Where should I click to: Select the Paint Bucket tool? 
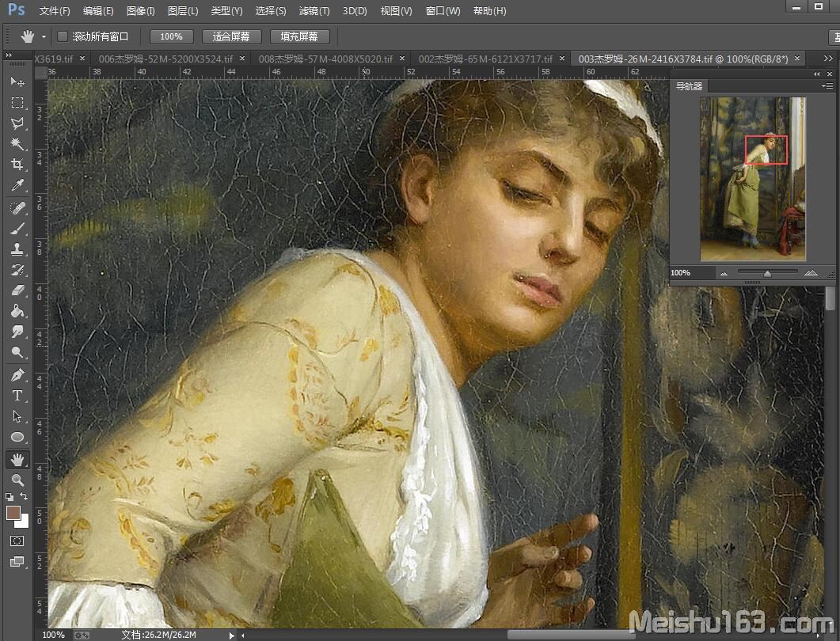[17, 311]
